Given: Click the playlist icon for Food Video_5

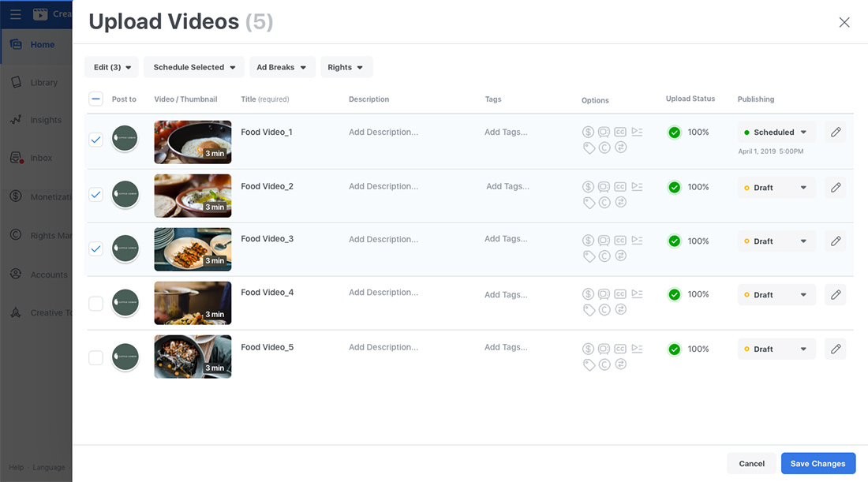Looking at the screenshot, I should 637,348.
